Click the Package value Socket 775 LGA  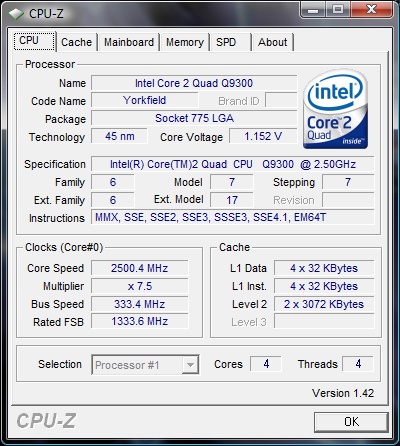[194, 118]
